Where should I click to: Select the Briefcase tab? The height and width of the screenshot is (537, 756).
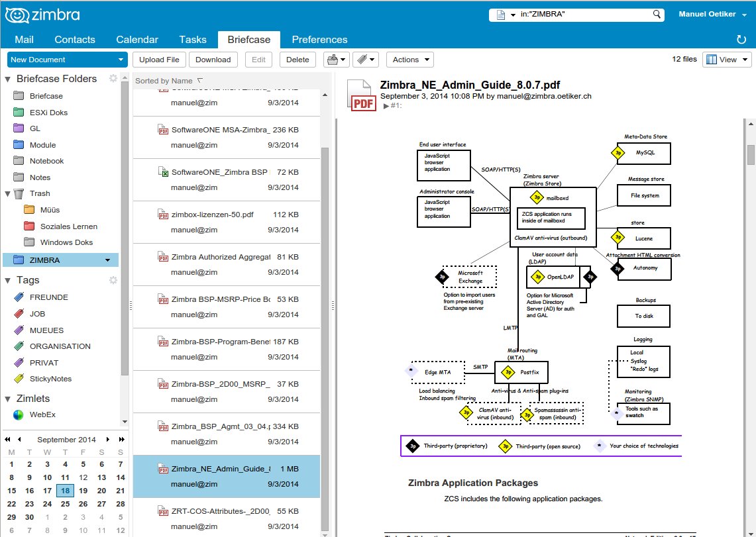pos(248,40)
